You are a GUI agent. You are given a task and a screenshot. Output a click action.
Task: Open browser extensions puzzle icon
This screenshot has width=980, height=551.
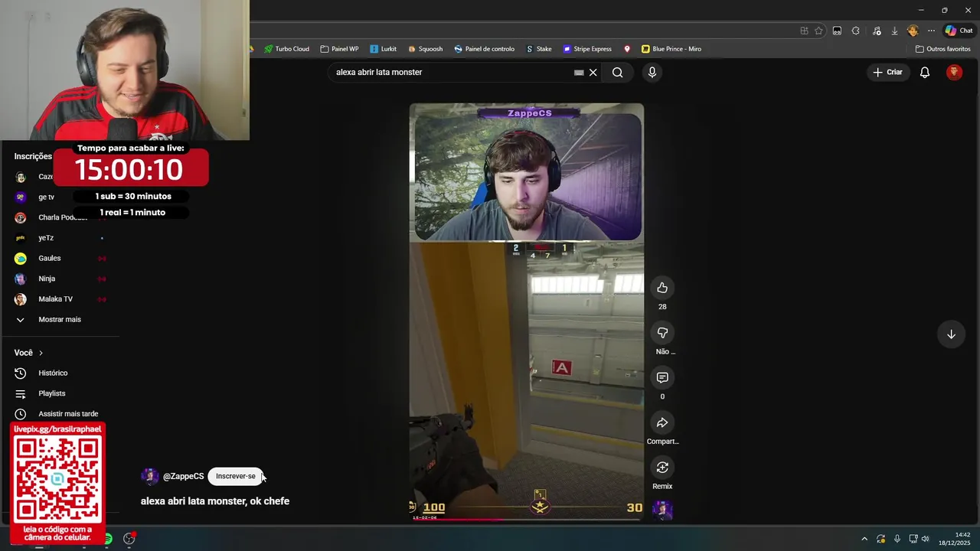[x=856, y=31]
